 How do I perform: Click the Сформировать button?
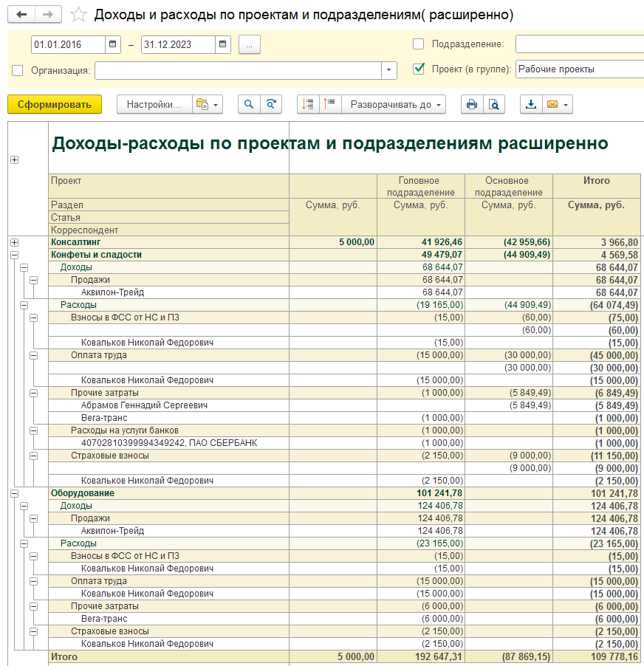(55, 104)
